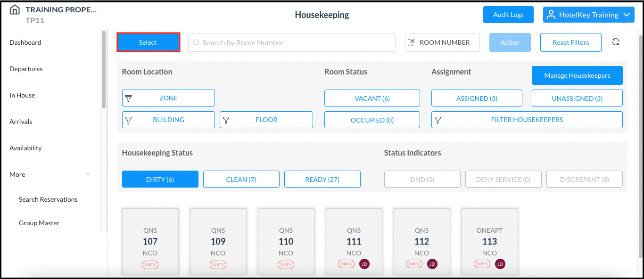
Task: Open Search Reservations in the sidebar
Action: 48,199
